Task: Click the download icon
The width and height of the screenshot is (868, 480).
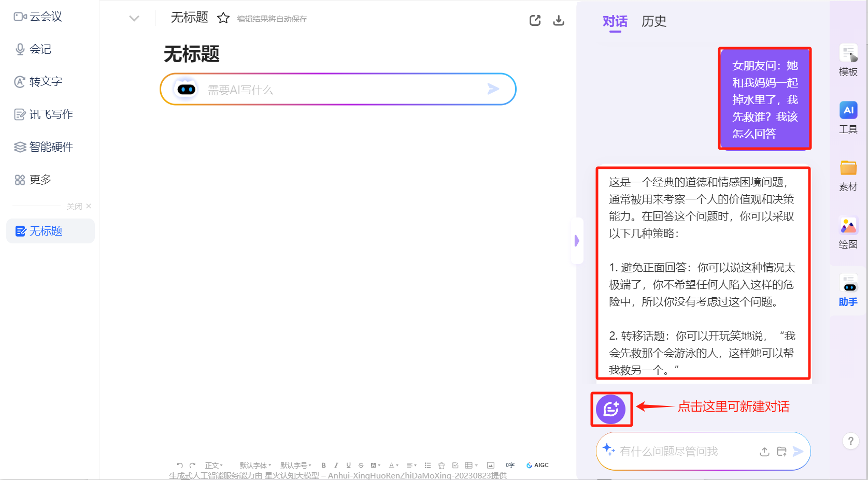Action: [x=559, y=20]
